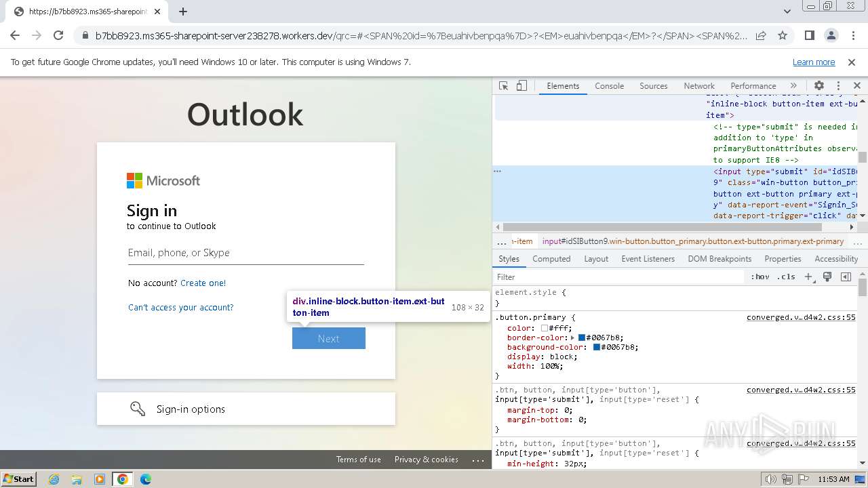This screenshot has width=868, height=488.
Task: Go back in Chrome
Action: pyautogui.click(x=15, y=35)
